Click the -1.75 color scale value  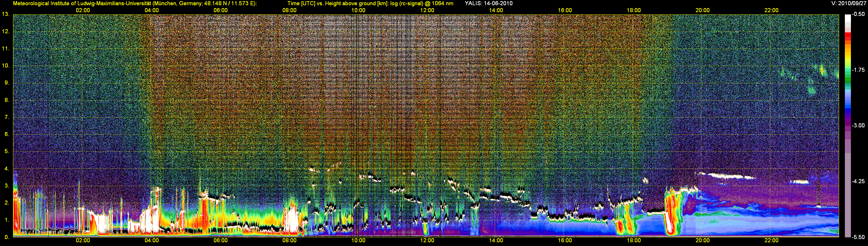click(858, 70)
